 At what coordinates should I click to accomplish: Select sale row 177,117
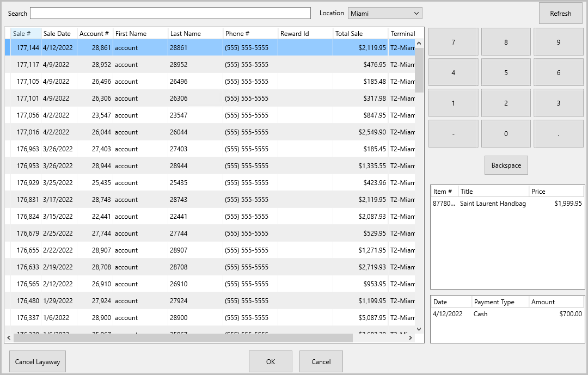pos(210,65)
